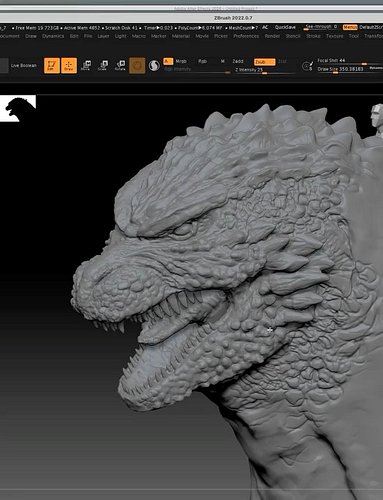Switch sculpting mode to Zadd
This screenshot has height=500, width=383.
click(x=238, y=61)
